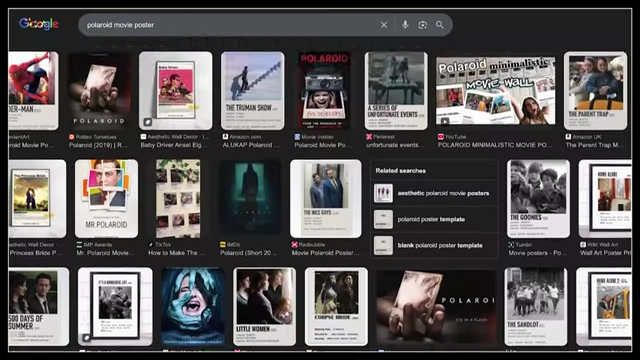Open the Mr. Polaroid poster thumbnail
This screenshot has height=360, width=640.
click(x=106, y=198)
